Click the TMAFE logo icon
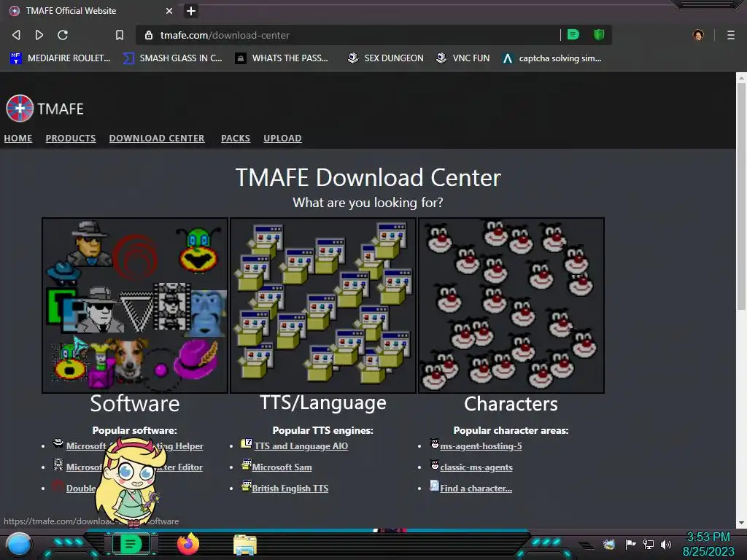 [x=20, y=108]
